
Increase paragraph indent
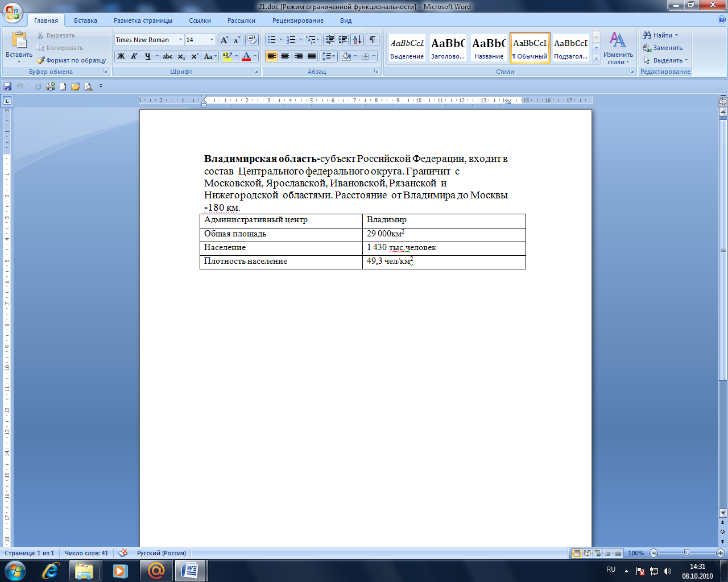click(342, 40)
